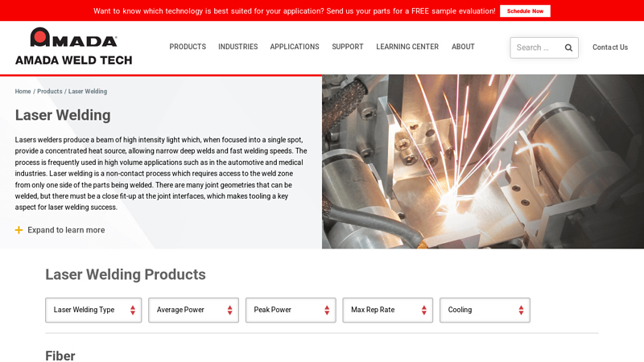Click the AMADA WELD TECH logo

74,47
